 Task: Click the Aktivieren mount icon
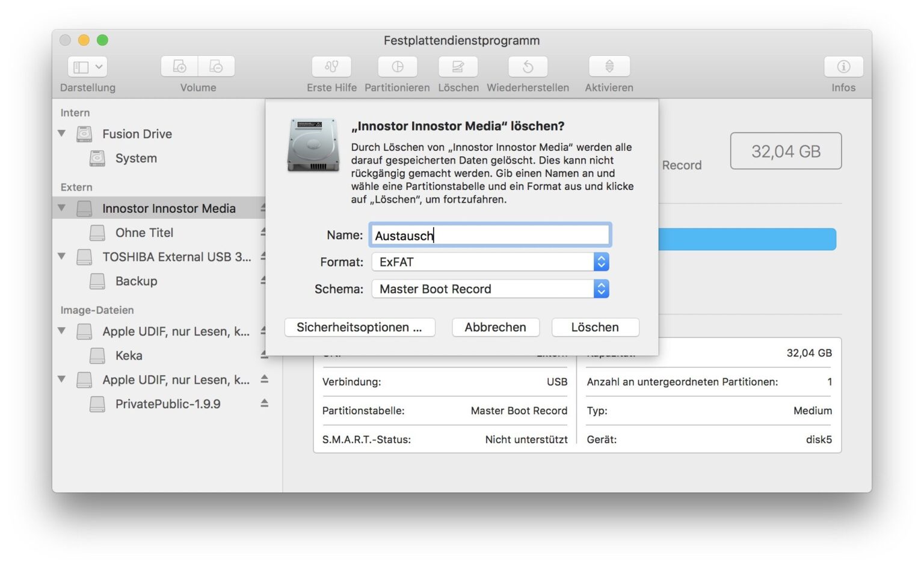[x=609, y=66]
